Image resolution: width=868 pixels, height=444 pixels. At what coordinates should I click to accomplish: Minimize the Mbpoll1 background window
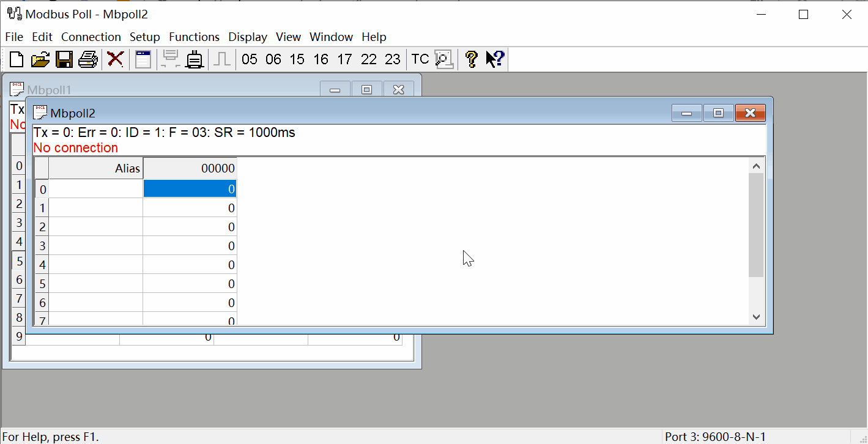[335, 90]
